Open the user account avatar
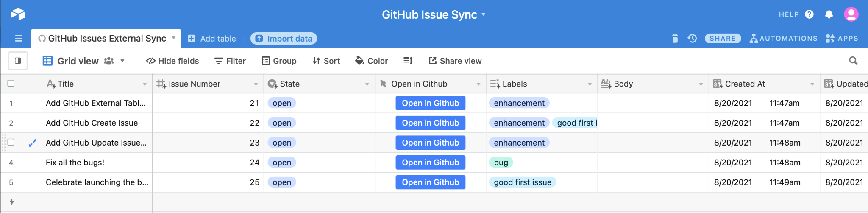Viewport: 868px width, 213px height. tap(851, 14)
